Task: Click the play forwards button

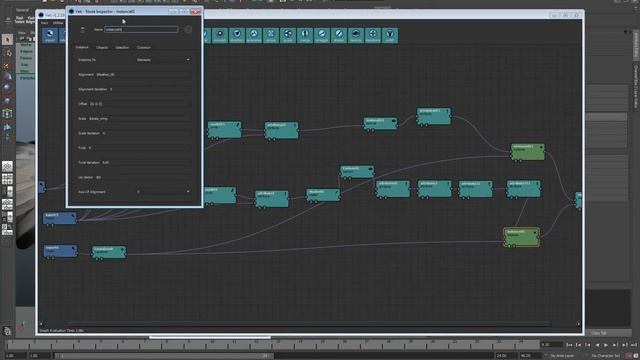Action: pos(606,345)
